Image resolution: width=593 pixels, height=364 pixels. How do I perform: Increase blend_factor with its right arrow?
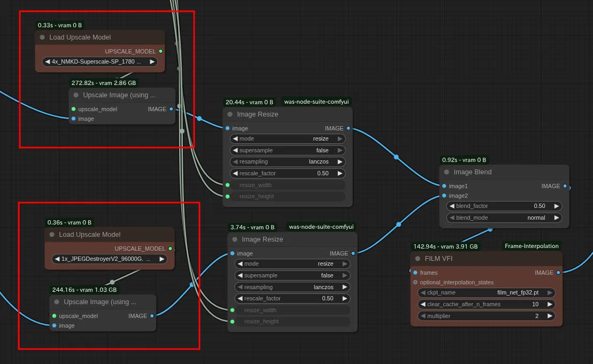(556, 206)
